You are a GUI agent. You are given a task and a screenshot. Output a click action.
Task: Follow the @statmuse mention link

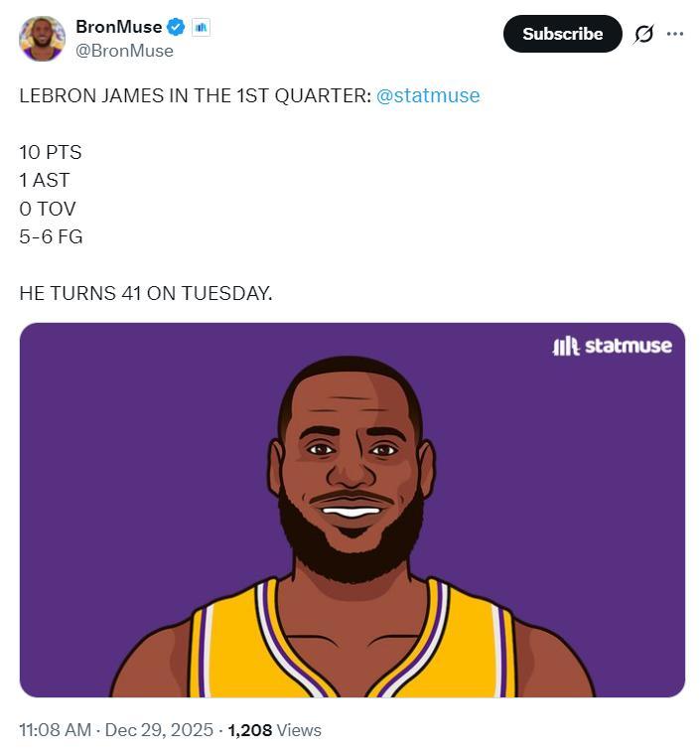pyautogui.click(x=428, y=96)
